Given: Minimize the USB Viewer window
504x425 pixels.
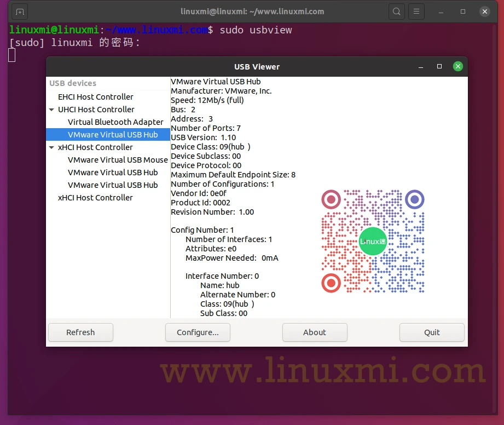Looking at the screenshot, I should pos(421,67).
